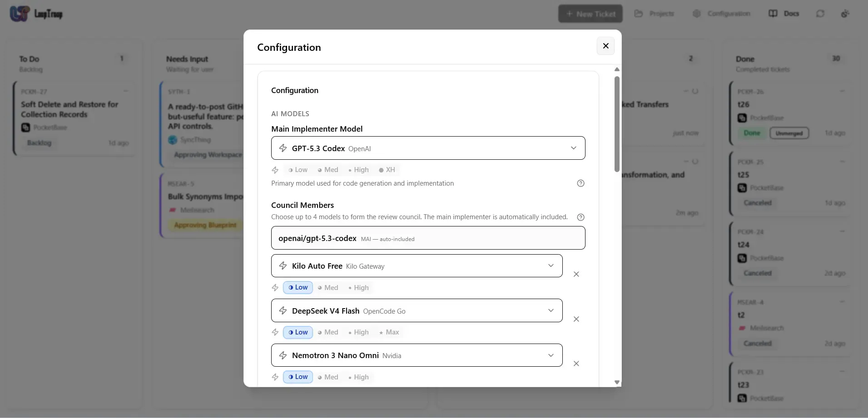Open help icon beside Council Members description
The width and height of the screenshot is (868, 418).
click(580, 217)
